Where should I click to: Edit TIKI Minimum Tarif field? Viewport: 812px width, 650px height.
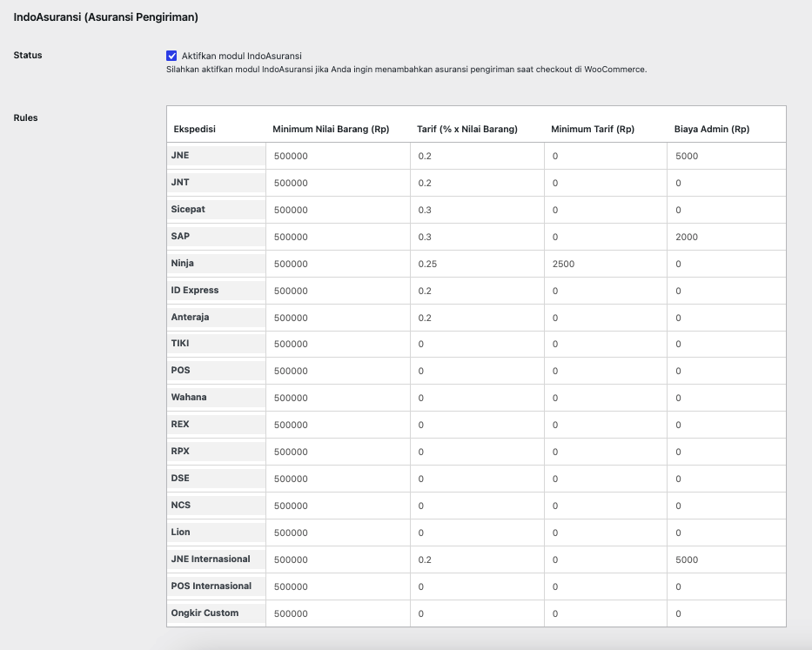coord(606,344)
